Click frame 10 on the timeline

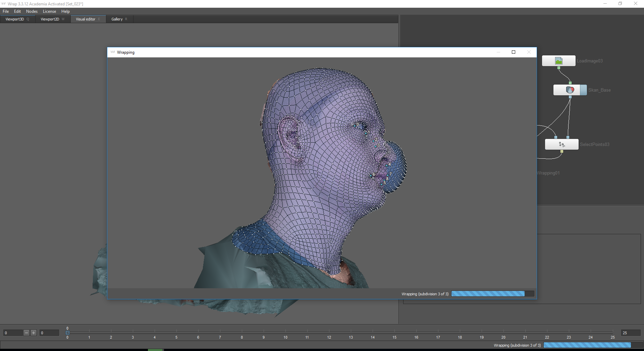(x=285, y=333)
